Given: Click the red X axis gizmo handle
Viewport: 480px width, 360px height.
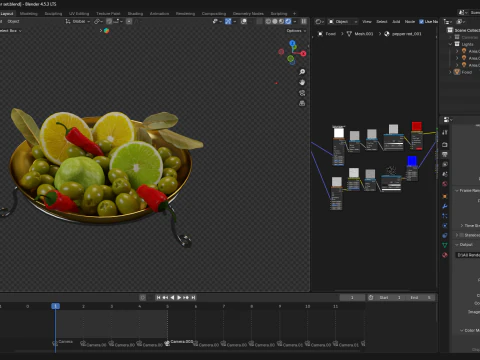Looking at the screenshot, I should (303, 53).
